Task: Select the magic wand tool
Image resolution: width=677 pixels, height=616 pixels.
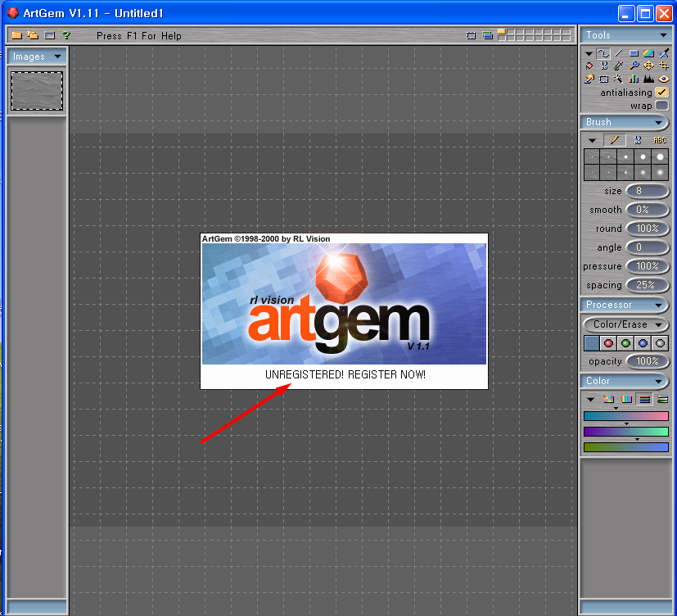Action: pos(619,79)
